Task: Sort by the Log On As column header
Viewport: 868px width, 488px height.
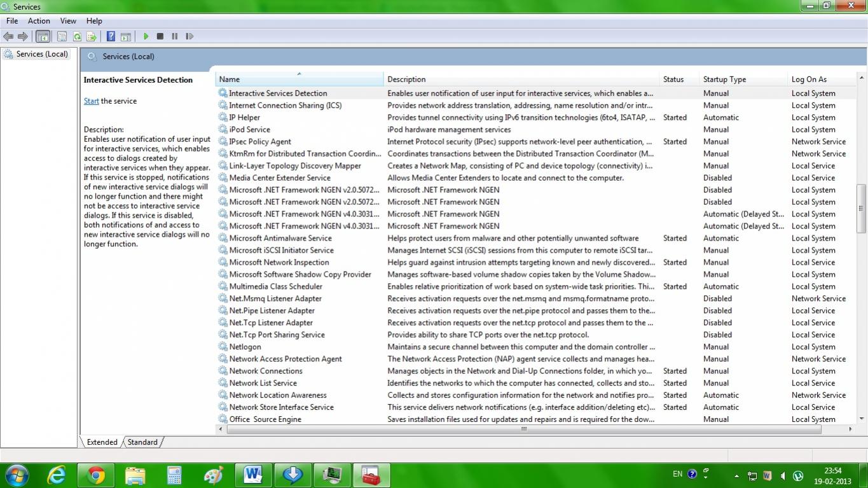Action: (822, 80)
